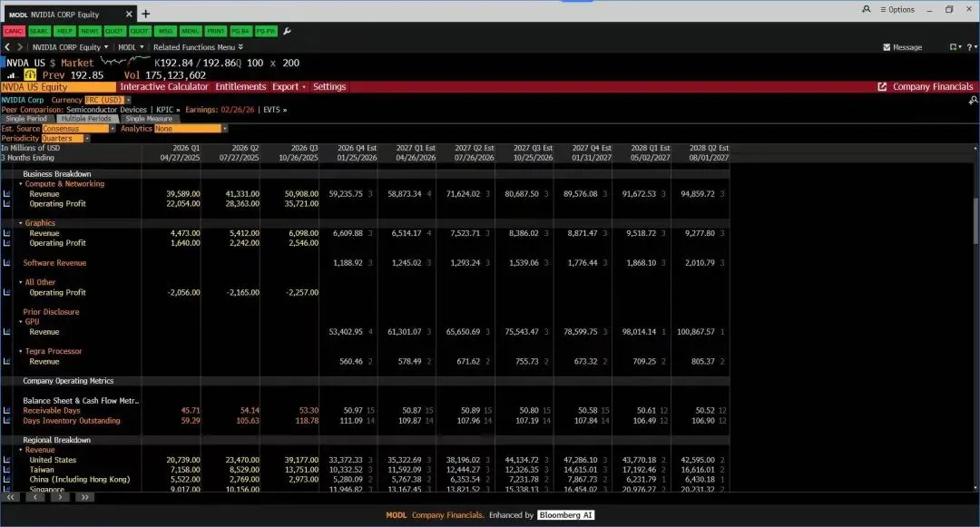Open the window layout icon dropdown
This screenshot has height=527, width=980.
[955, 47]
